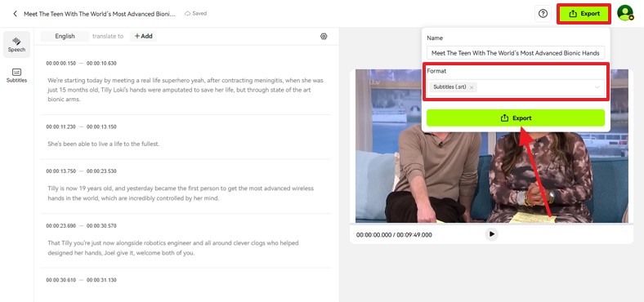
Task: Add a translation language with +Add
Action: [x=143, y=36]
